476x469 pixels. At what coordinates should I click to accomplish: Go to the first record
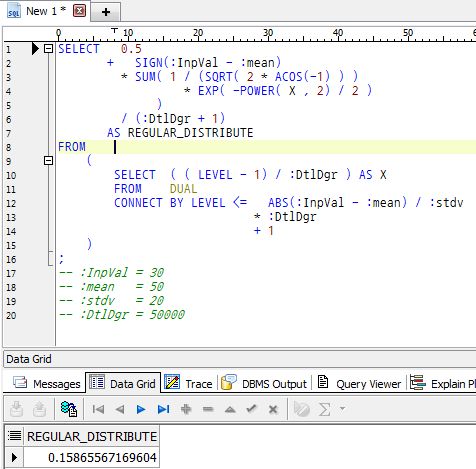pyautogui.click(x=98, y=409)
